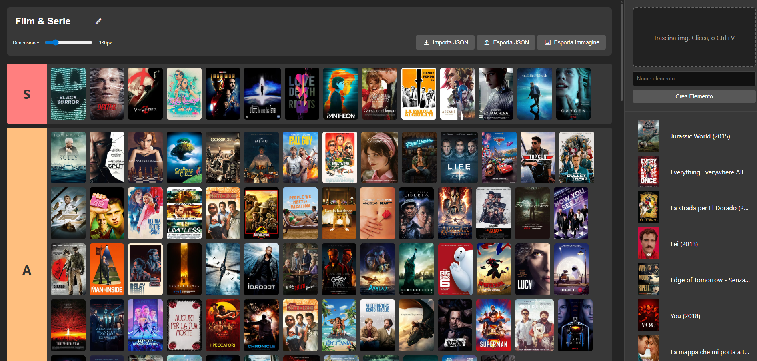Select the Limitless poster

[x=184, y=213]
